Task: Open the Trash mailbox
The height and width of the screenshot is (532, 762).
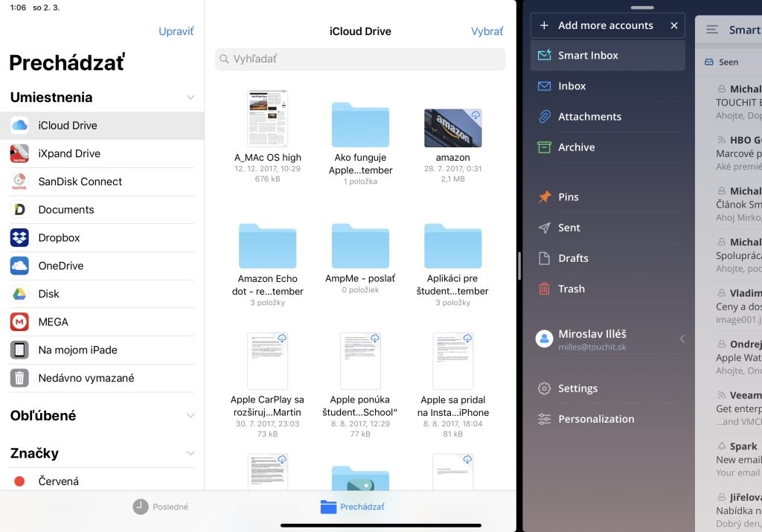Action: tap(571, 289)
